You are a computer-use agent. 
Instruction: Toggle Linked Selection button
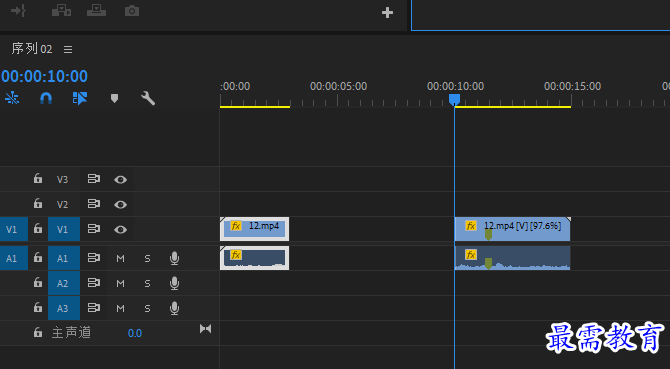click(x=80, y=98)
